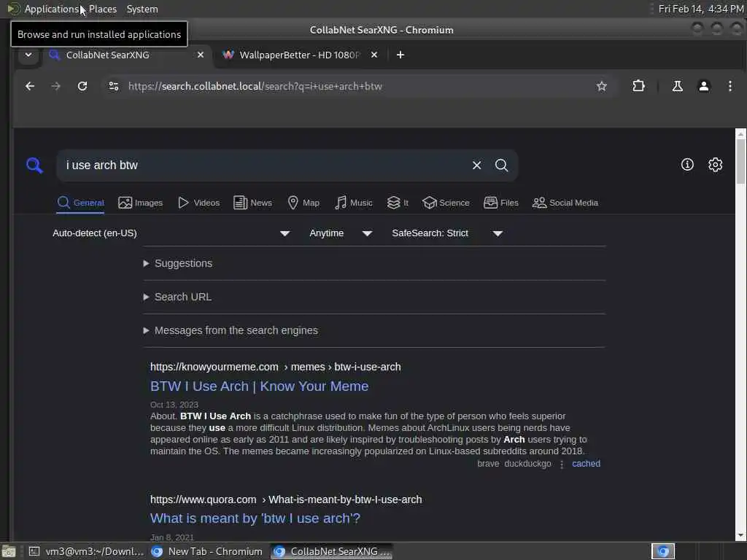This screenshot has height=560, width=747.
Task: Switch to terminal window in taskbar
Action: 86,551
